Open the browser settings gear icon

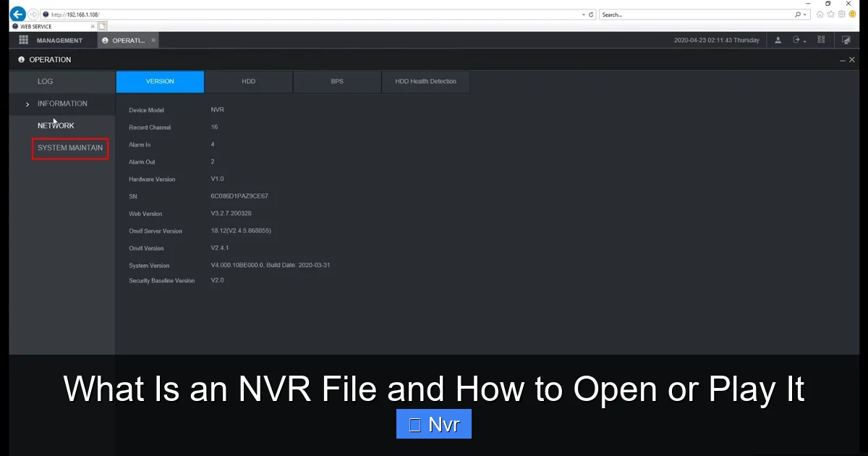pyautogui.click(x=842, y=14)
